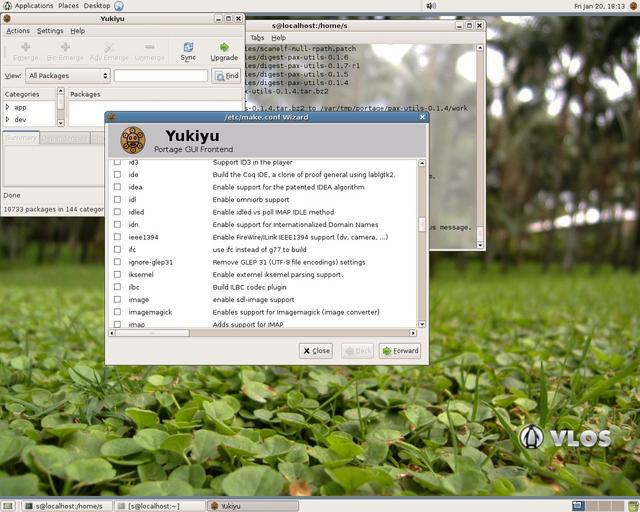Viewport: 640px width, 512px height.
Task: Click the Close button in the wizard
Action: (316, 351)
